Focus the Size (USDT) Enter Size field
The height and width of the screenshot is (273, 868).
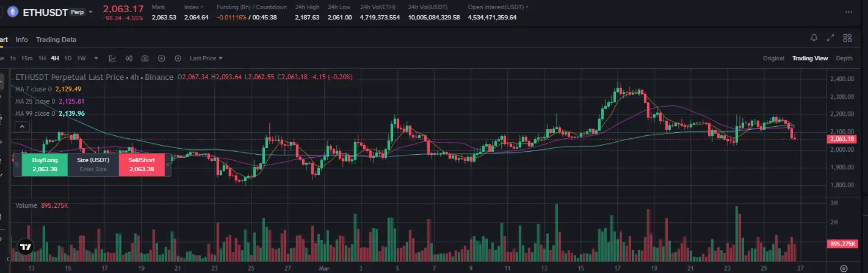click(x=93, y=165)
